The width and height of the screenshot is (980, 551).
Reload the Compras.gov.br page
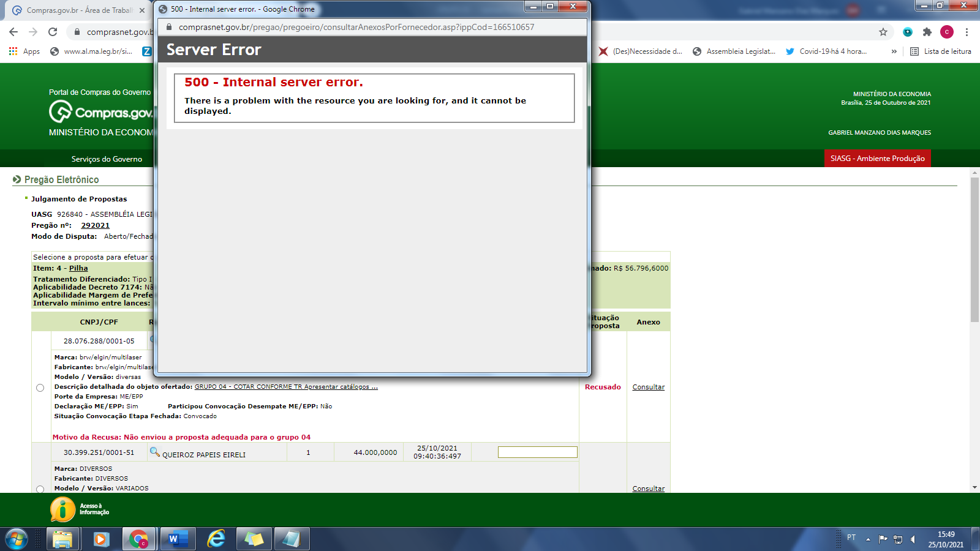click(53, 32)
